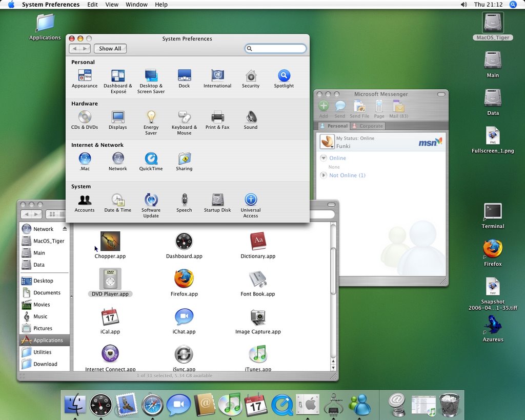This screenshot has height=420, width=525.
Task: Open Spotlight search in the menu bar
Action: (513, 4)
